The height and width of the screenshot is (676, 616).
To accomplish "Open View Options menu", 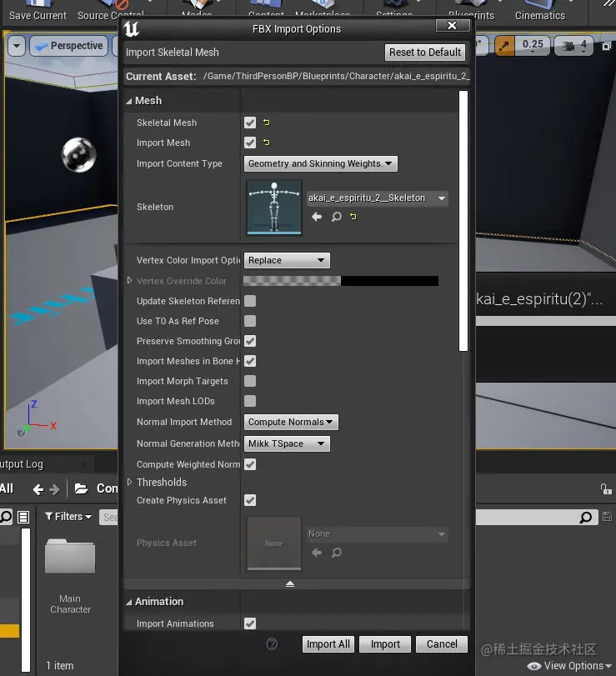I will point(570,666).
